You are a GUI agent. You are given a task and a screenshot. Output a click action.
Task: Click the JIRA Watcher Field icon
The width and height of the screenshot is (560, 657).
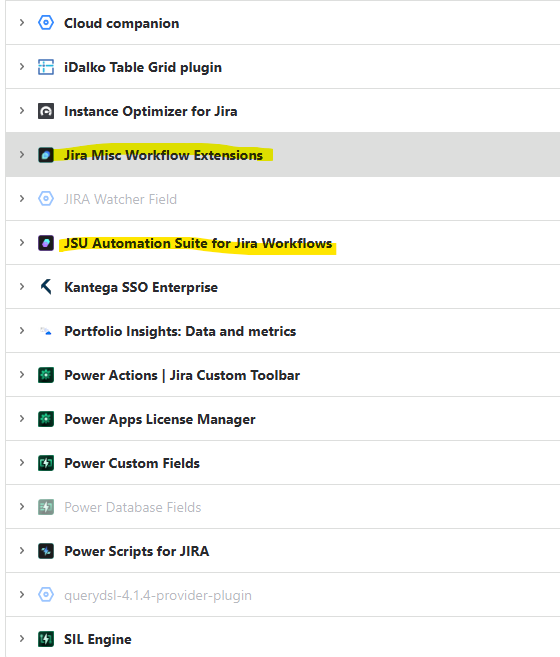(x=46, y=199)
